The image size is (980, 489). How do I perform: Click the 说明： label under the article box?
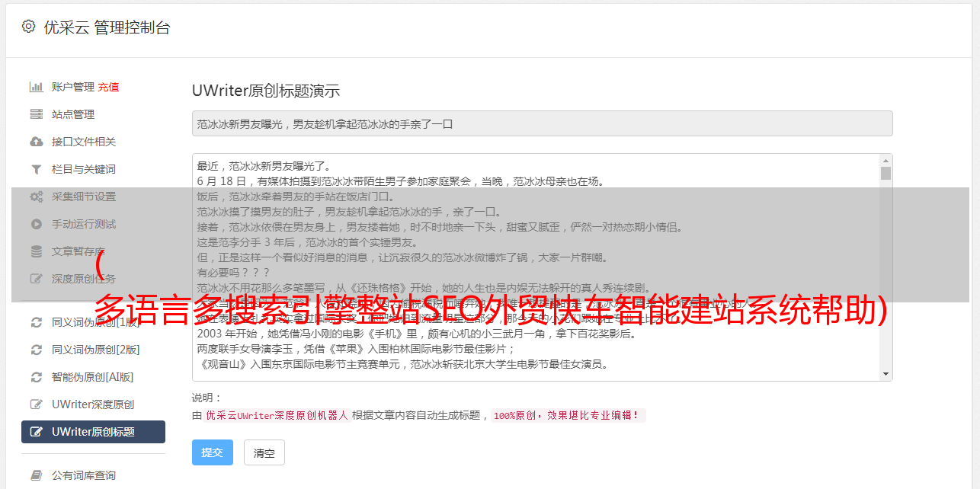point(207,398)
